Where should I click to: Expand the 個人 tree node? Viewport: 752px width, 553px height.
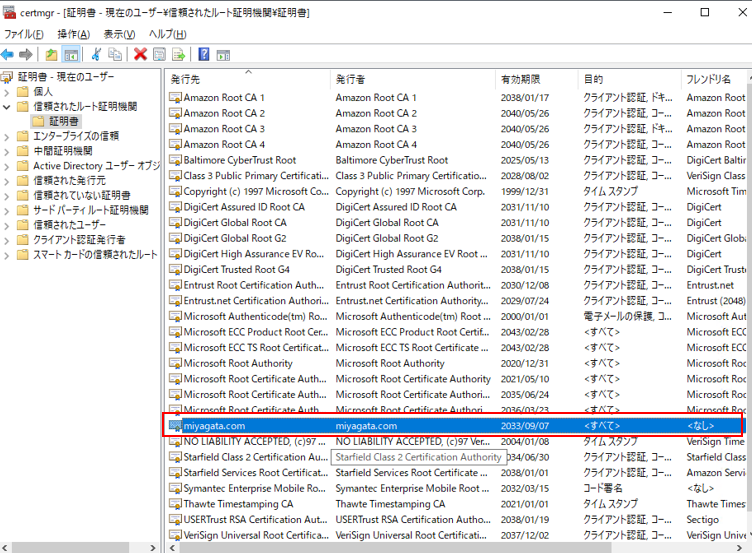pos(6,92)
